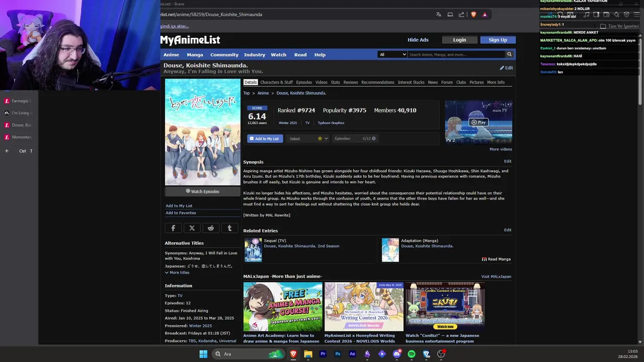Click the Sign Up button

pyautogui.click(x=498, y=40)
